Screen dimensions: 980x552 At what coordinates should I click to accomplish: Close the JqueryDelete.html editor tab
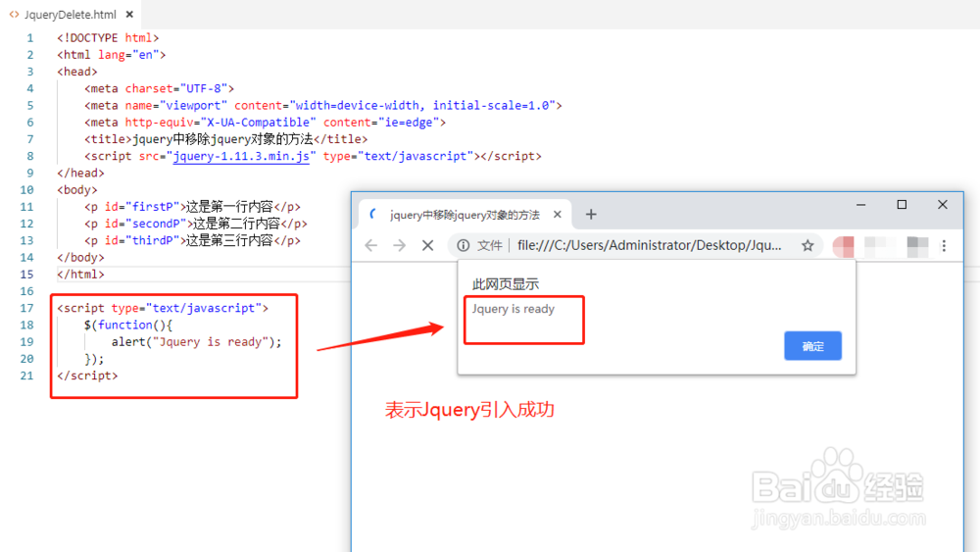point(129,14)
